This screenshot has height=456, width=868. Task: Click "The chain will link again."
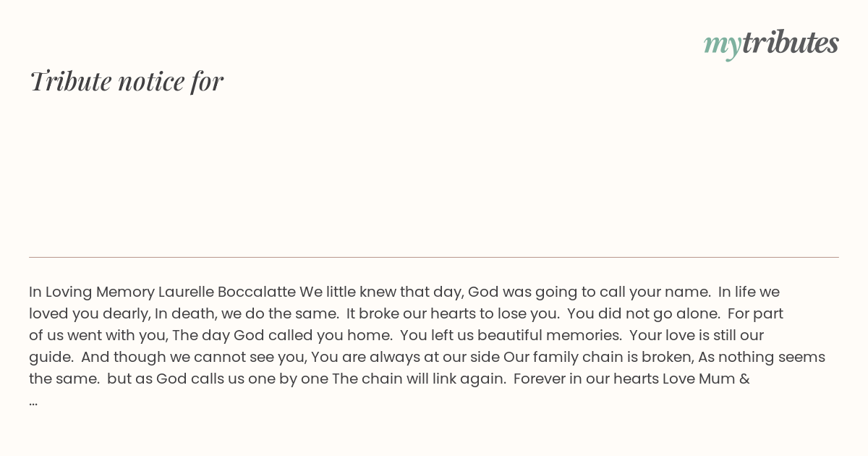420,379
